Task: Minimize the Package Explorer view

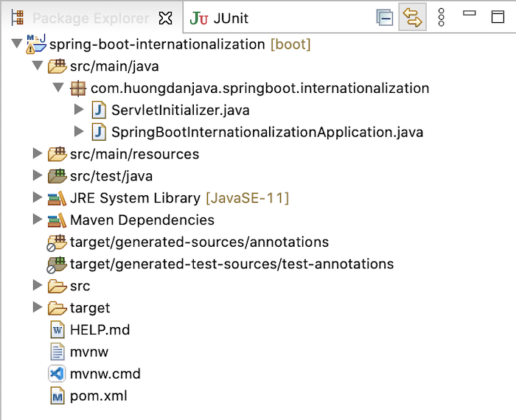Action: [x=469, y=13]
